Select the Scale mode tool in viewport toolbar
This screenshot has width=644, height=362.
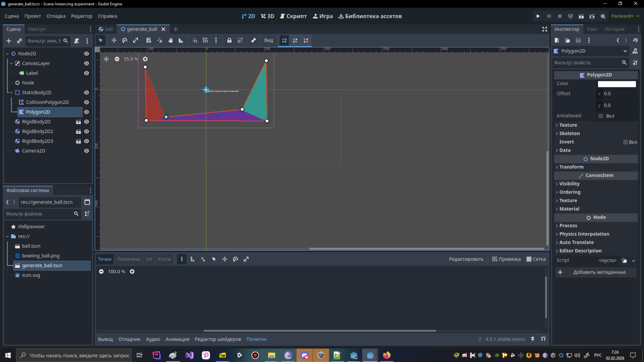(x=135, y=41)
